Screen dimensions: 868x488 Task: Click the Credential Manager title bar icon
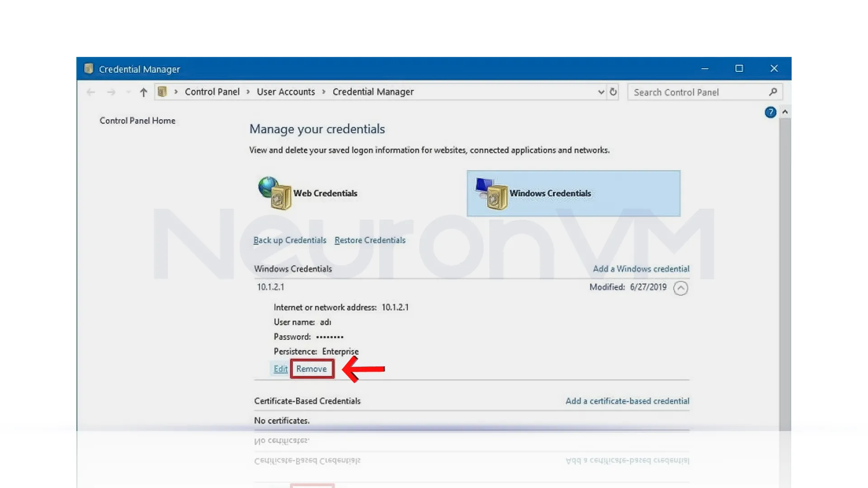[89, 69]
